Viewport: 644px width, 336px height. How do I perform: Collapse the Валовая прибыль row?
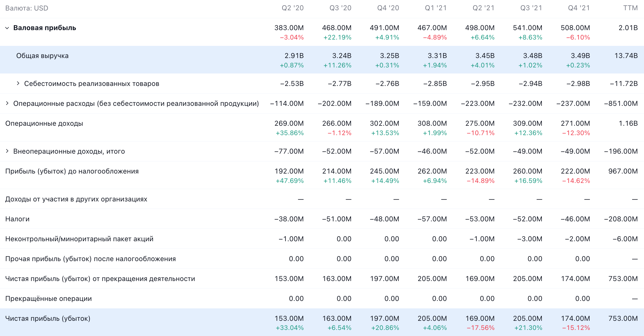click(x=7, y=28)
